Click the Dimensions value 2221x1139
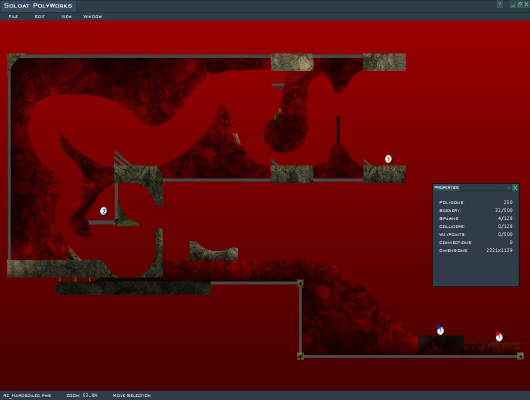530x400 pixels. 500,250
